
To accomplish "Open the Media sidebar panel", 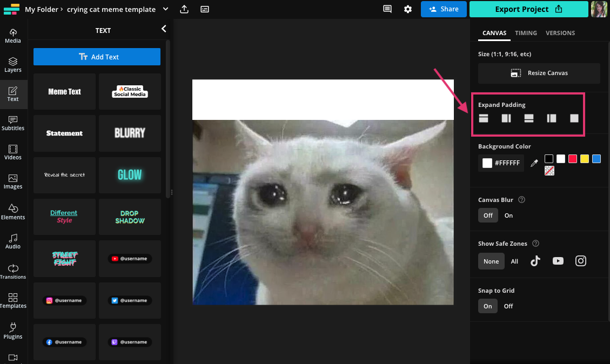I will click(x=13, y=36).
